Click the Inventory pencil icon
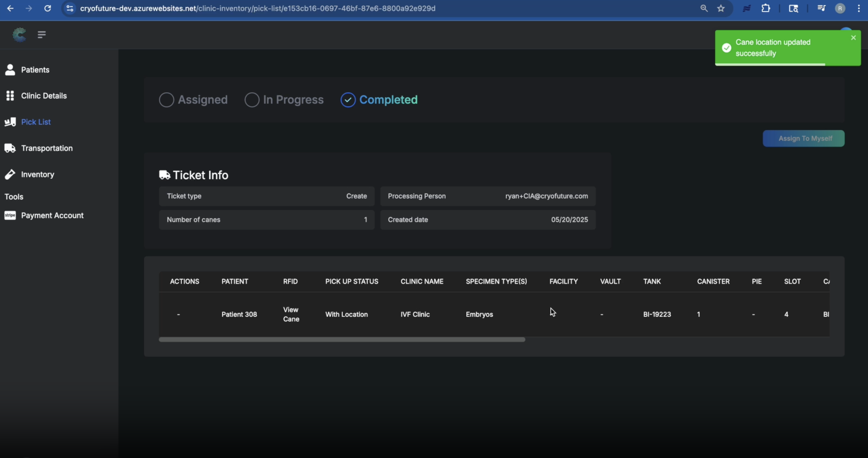Viewport: 868px width, 458px height. [10, 174]
